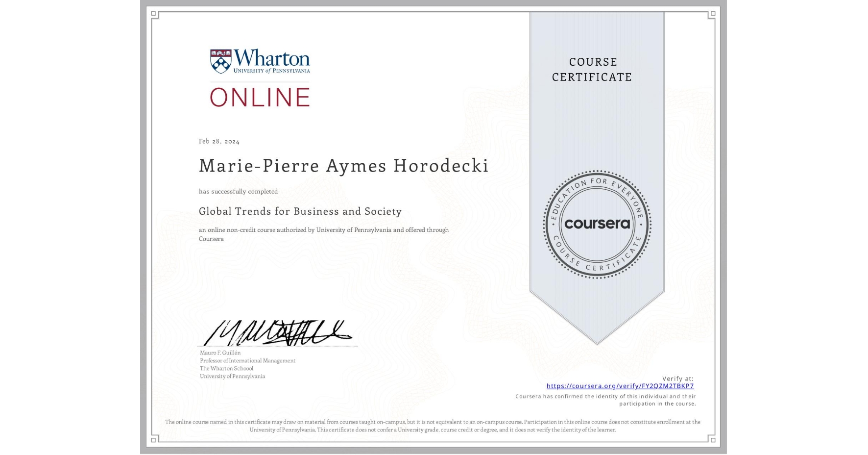Click the Wharton shield crest logo

[220, 61]
